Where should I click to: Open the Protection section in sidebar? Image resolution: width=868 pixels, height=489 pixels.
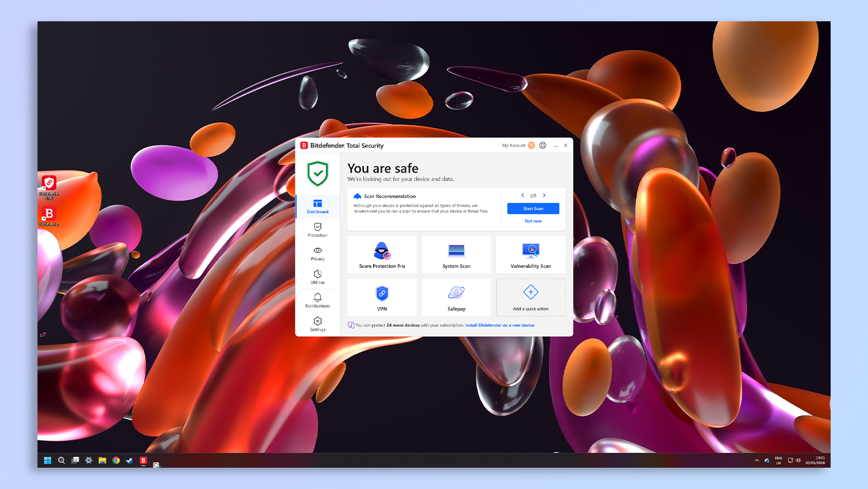pos(317,230)
